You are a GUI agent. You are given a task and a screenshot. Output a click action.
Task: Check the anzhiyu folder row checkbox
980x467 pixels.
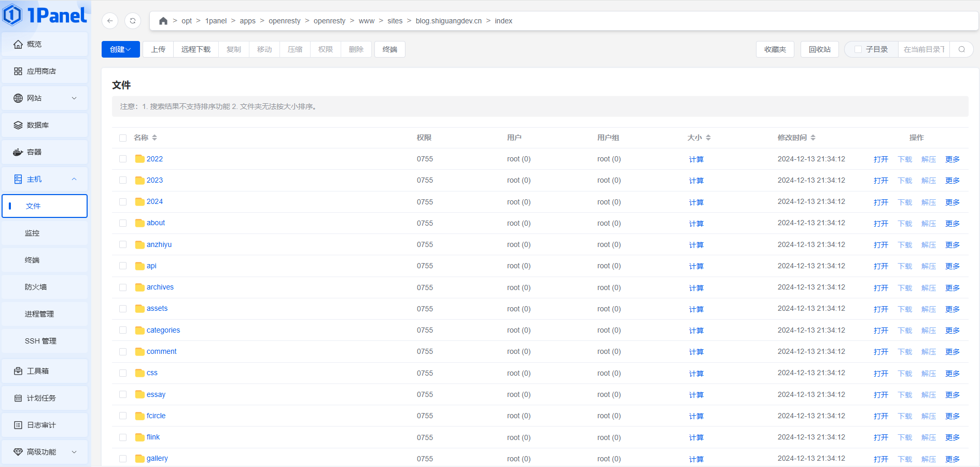coord(123,244)
